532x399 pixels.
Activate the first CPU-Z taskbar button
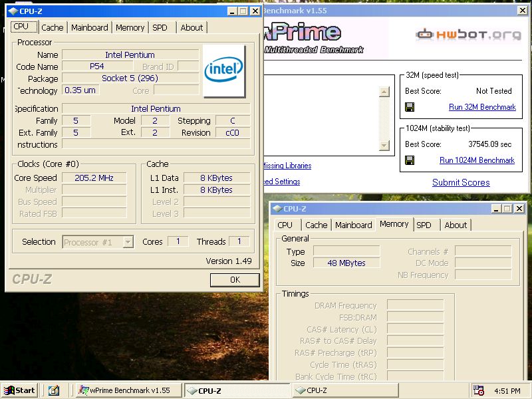click(x=237, y=390)
